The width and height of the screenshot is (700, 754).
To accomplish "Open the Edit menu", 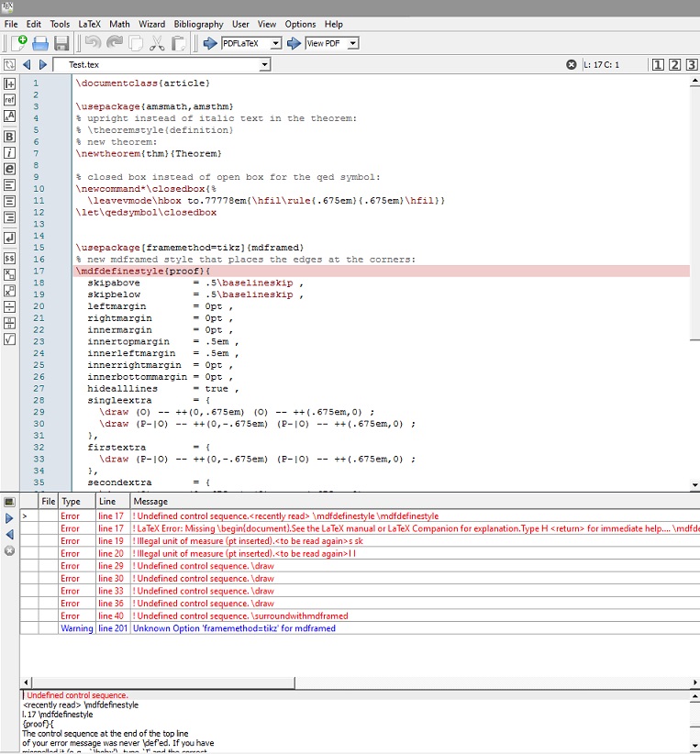I will coord(34,24).
